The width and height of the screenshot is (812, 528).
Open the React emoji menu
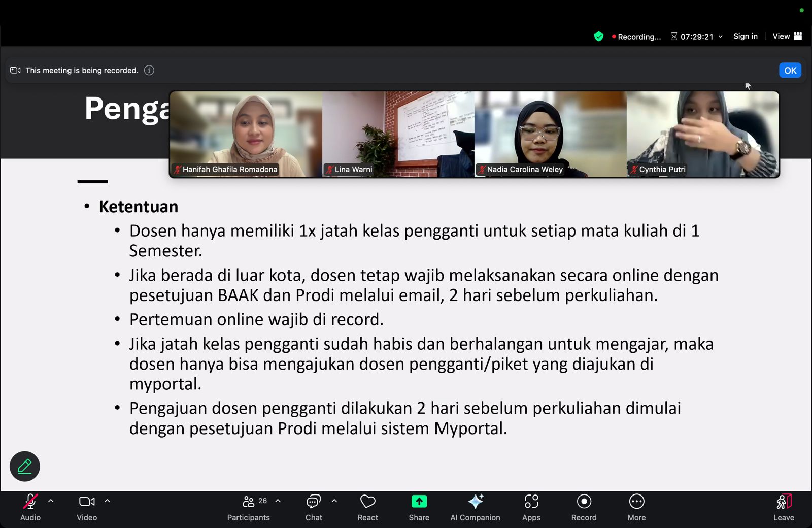tap(367, 507)
